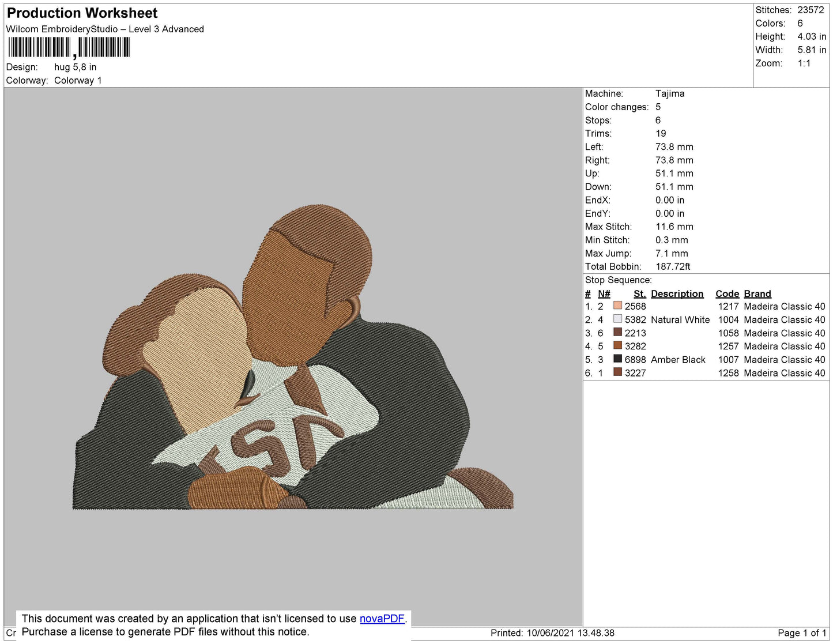Click the barcode under the worksheet title
833x644 pixels.
click(69, 48)
